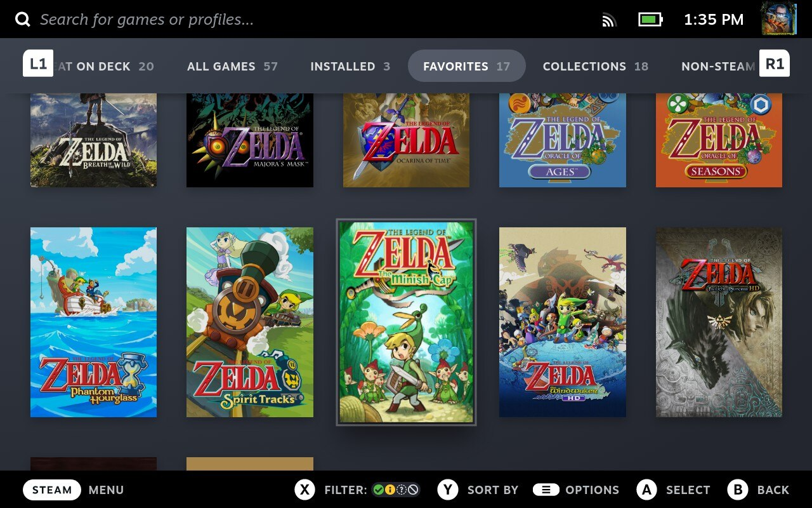Open the SORT BY dropdown
This screenshot has height=508, width=812.
[x=493, y=490]
